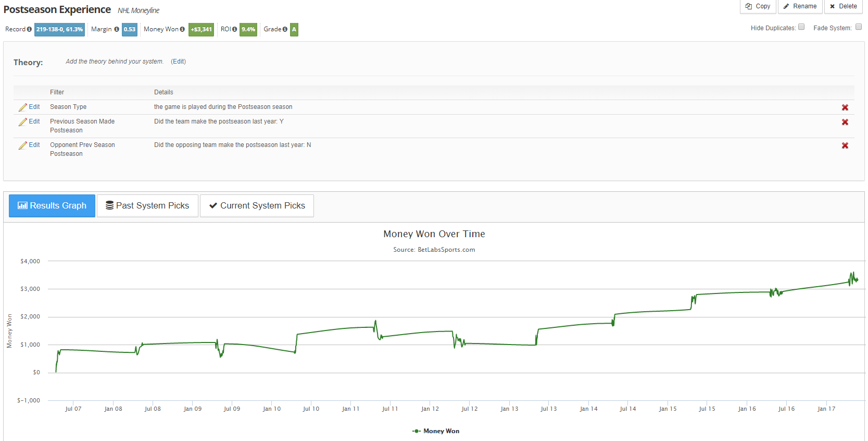Viewport: 868px width, 441px height.
Task: Click pencil icon for Season Type filter
Action: (x=22, y=107)
